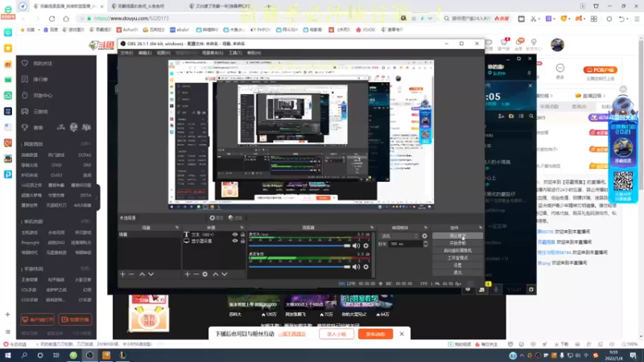Move source up in OBS Sources panel
Viewport: 644px width, 362px height.
click(x=215, y=274)
